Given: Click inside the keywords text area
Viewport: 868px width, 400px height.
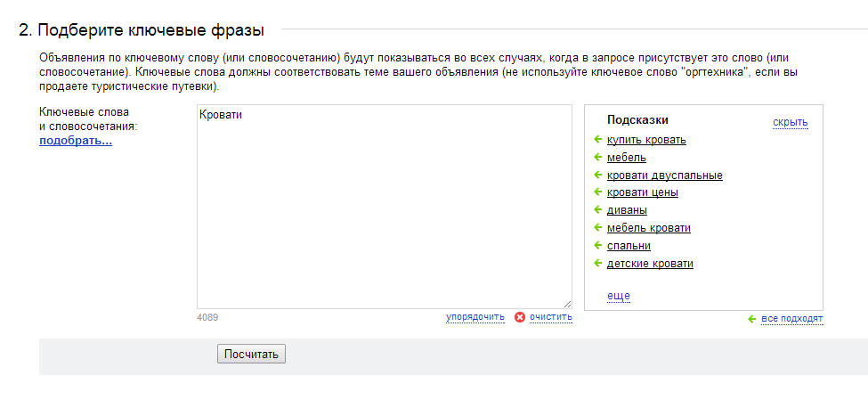Looking at the screenshot, I should pyautogui.click(x=385, y=207).
